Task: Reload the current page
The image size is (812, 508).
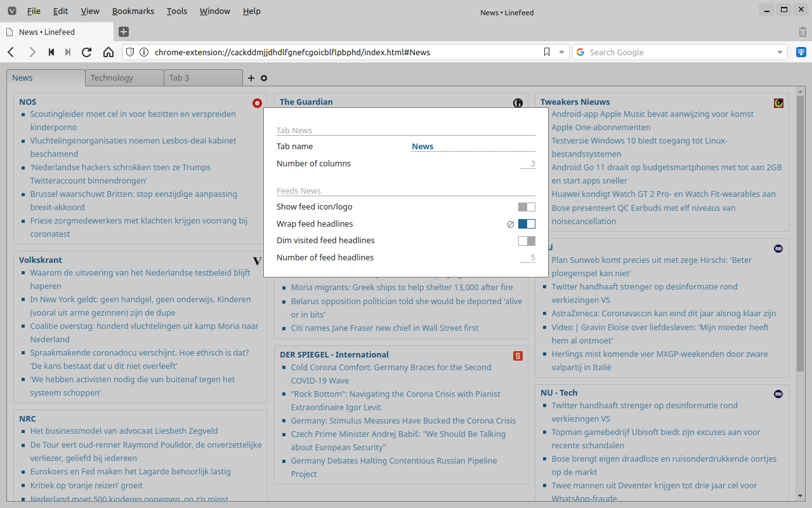Action: 87,52
